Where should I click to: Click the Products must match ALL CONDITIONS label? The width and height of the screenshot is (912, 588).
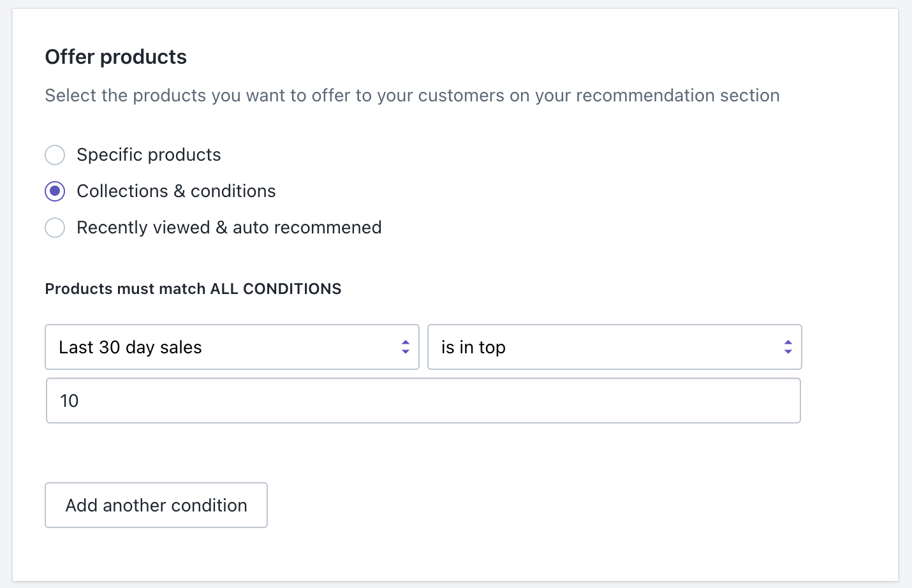click(193, 289)
